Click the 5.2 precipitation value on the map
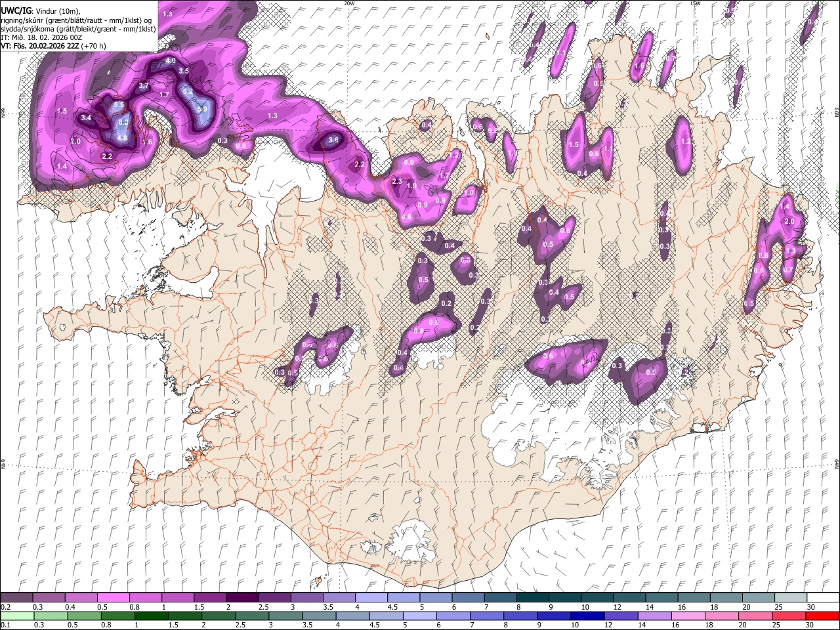Viewport: 840px width, 630px height. (x=188, y=91)
